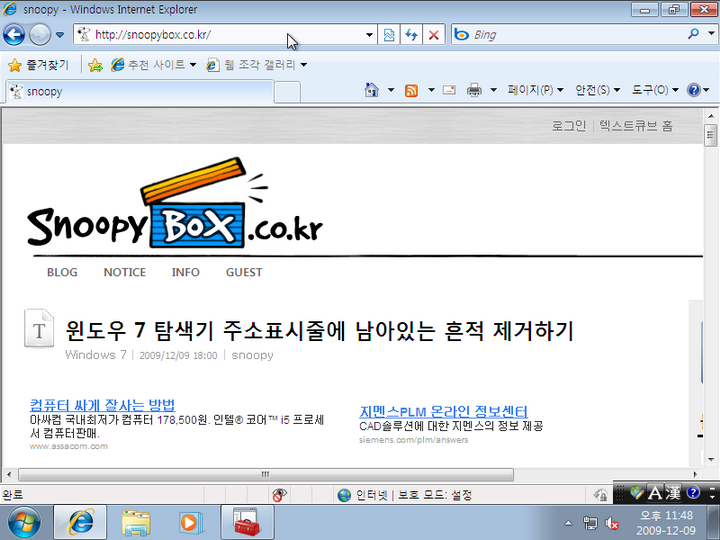Open the GUEST navigation item

tap(244, 272)
